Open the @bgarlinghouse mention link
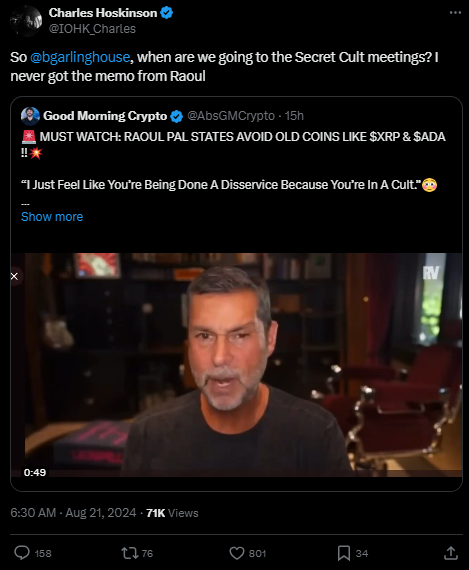Viewport: 469px width, 570px height. [x=80, y=57]
